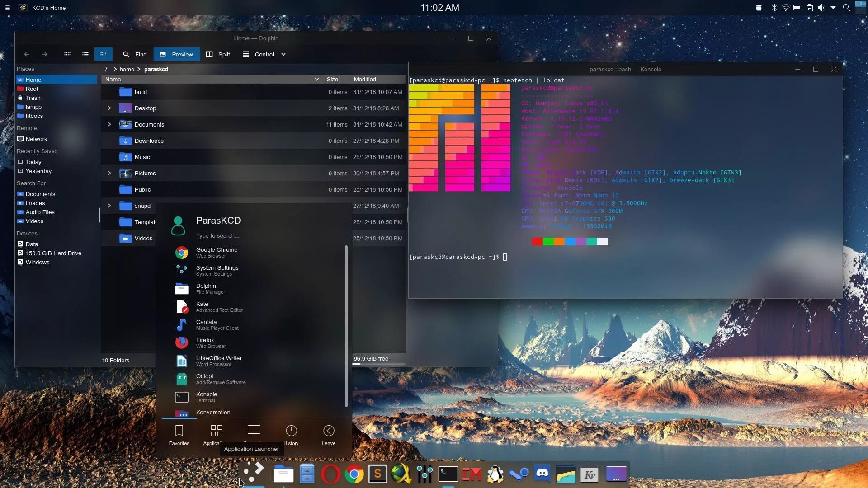Image resolution: width=868 pixels, height=488 pixels.
Task: Click home in the breadcrumb path
Action: (127, 69)
